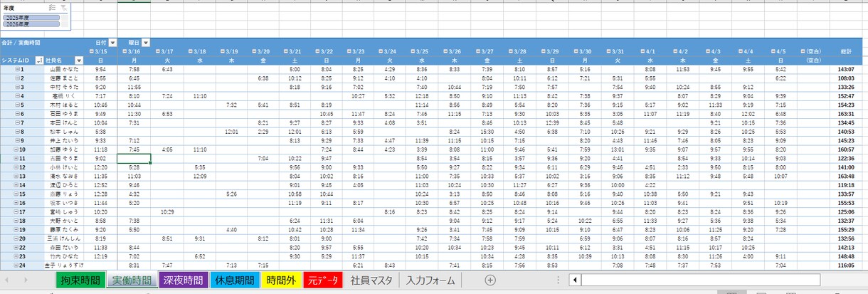Select employee name 木村 はると

tap(64, 105)
